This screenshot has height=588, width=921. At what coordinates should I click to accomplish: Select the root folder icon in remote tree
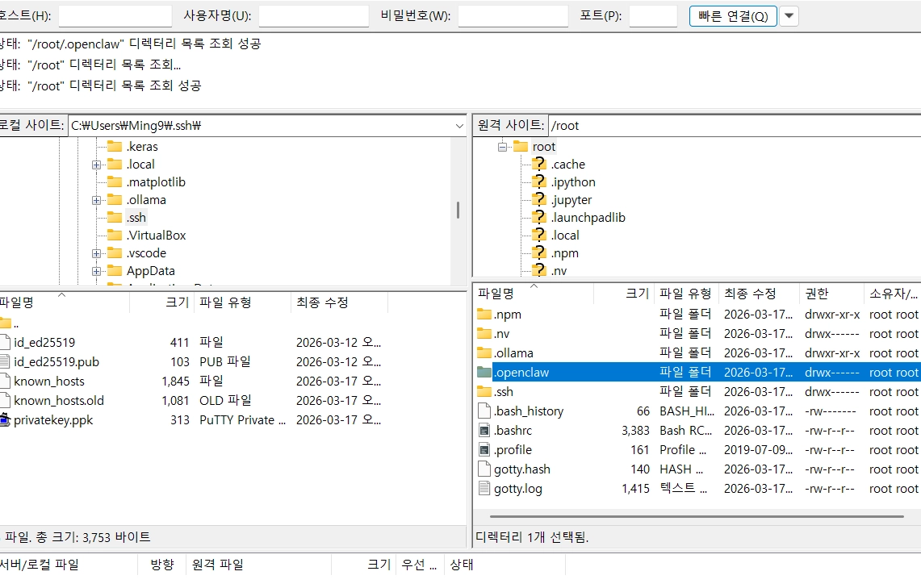pyautogui.click(x=521, y=146)
